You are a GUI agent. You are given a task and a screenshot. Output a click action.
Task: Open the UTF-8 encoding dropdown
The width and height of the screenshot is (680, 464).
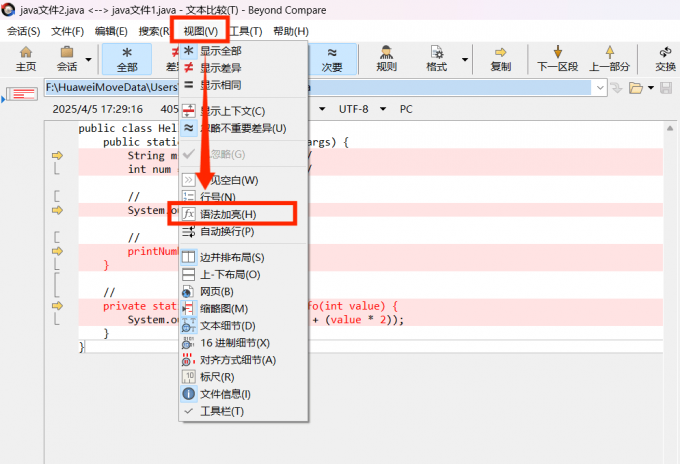361,109
